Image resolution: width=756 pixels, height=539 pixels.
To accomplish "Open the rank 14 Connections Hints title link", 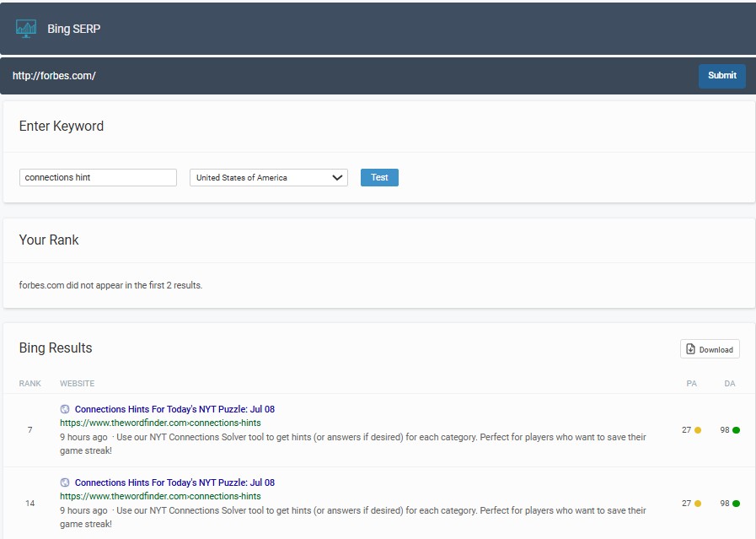I will [174, 482].
